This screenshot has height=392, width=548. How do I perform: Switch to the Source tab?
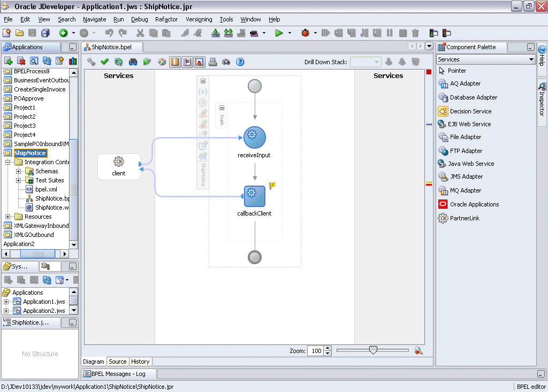pos(118,362)
